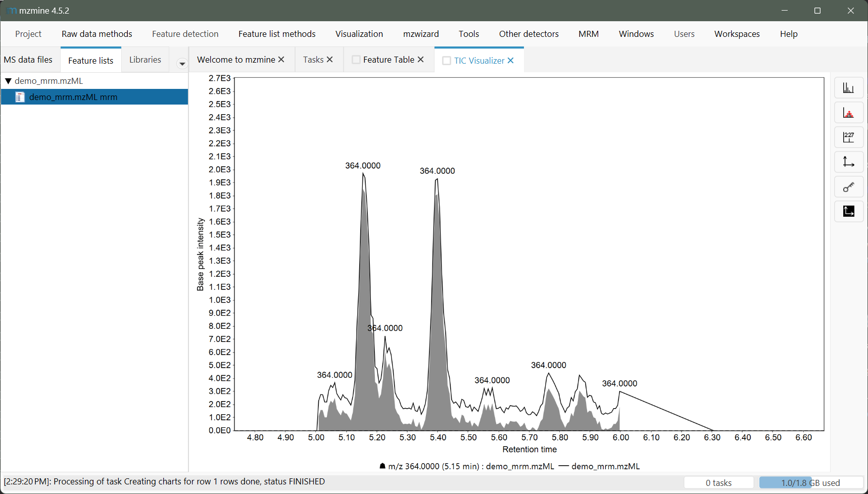
Task: Click the status message about task FINISHED
Action: coord(164,481)
